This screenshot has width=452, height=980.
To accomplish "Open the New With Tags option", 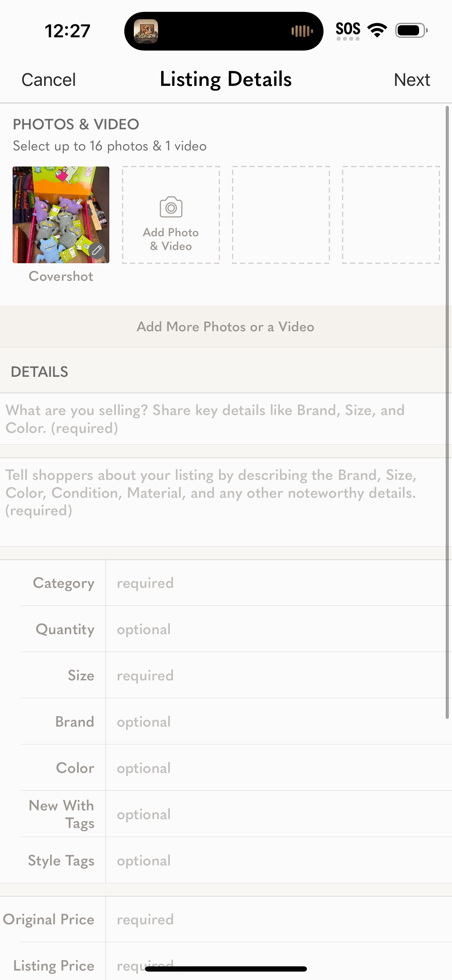I will (x=278, y=814).
